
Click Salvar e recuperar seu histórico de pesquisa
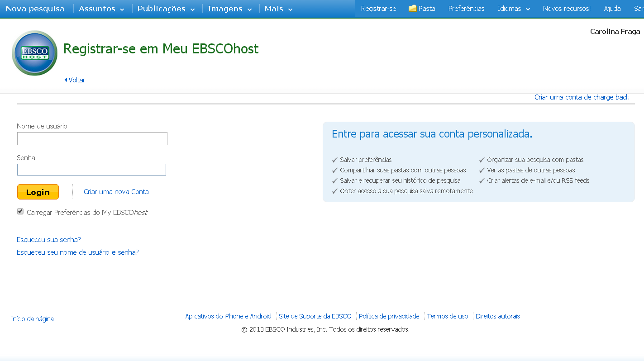click(x=400, y=180)
